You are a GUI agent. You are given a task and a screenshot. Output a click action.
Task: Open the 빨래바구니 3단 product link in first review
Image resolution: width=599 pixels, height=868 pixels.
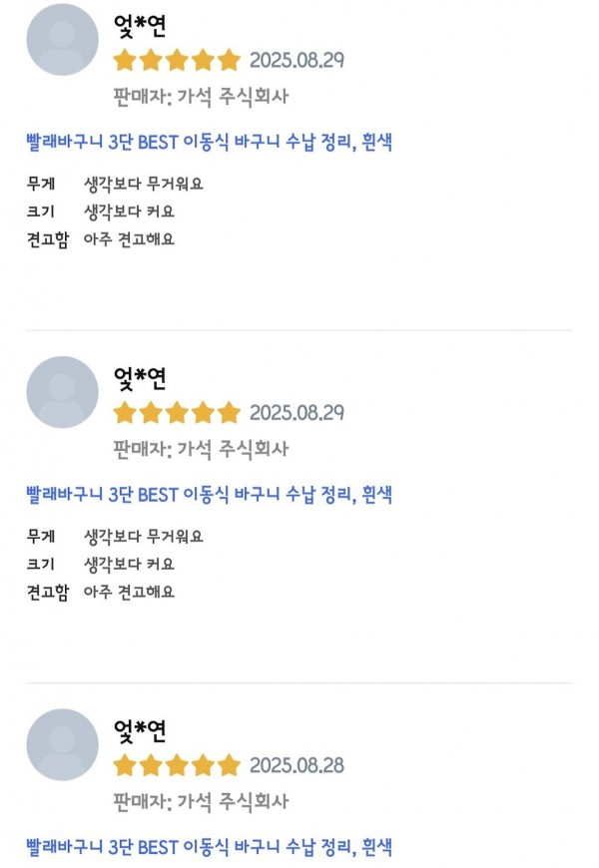point(209,142)
